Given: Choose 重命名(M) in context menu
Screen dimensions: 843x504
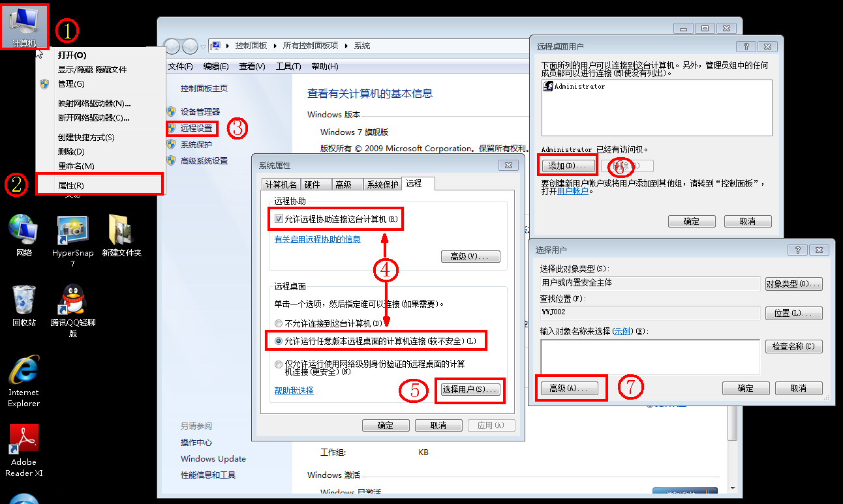Looking at the screenshot, I should [x=99, y=166].
